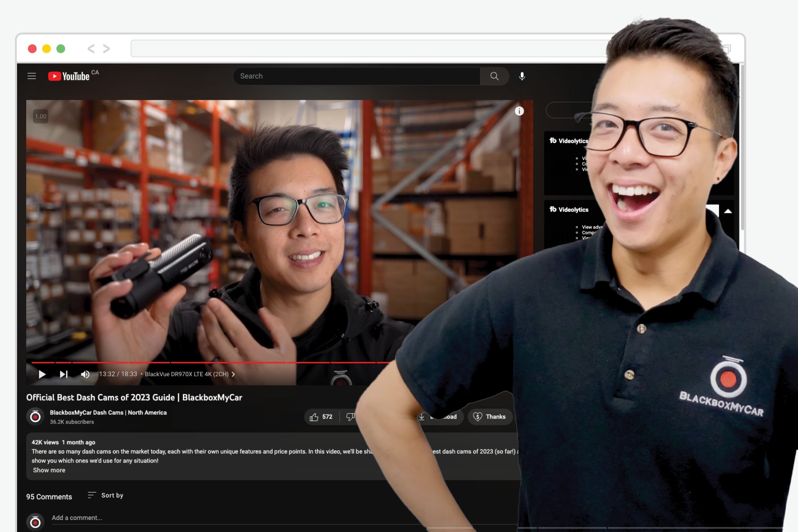The image size is (798, 532).
Task: Click the search magnifier button
Action: (494, 76)
